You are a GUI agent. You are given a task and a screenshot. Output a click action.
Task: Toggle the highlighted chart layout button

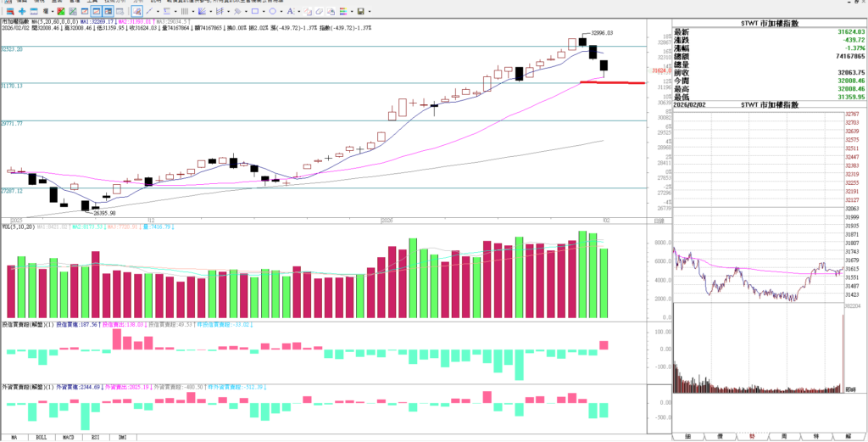pyautogui.click(x=95, y=11)
